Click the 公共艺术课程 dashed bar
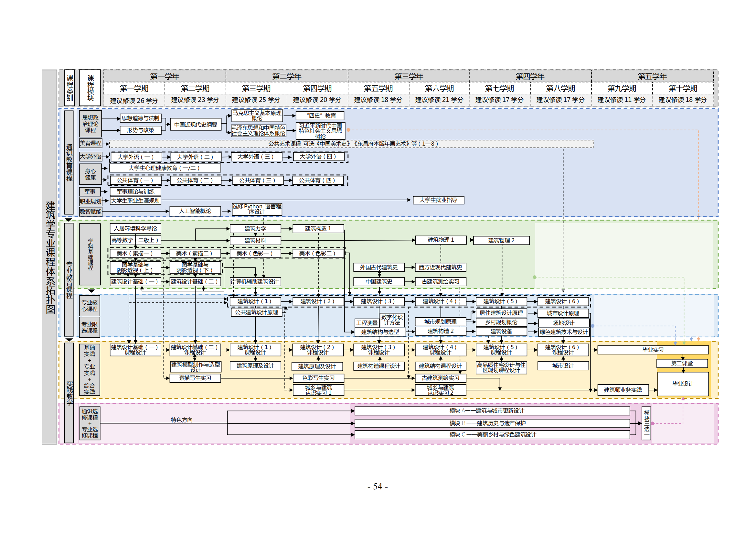The width and height of the screenshot is (756, 535). tap(351, 144)
